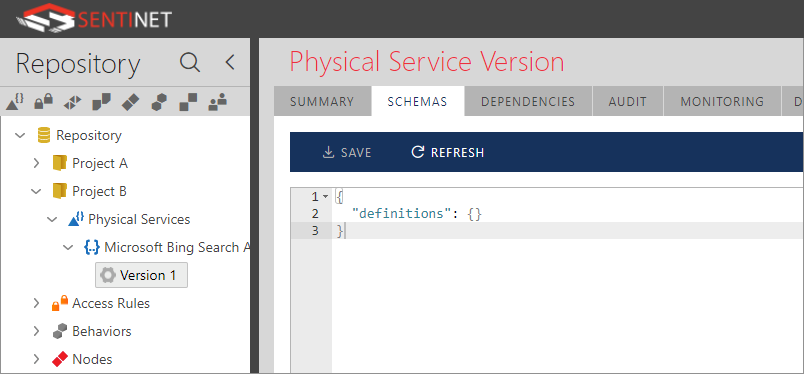Open the Audit tab
The width and height of the screenshot is (804, 374).
[x=628, y=102]
